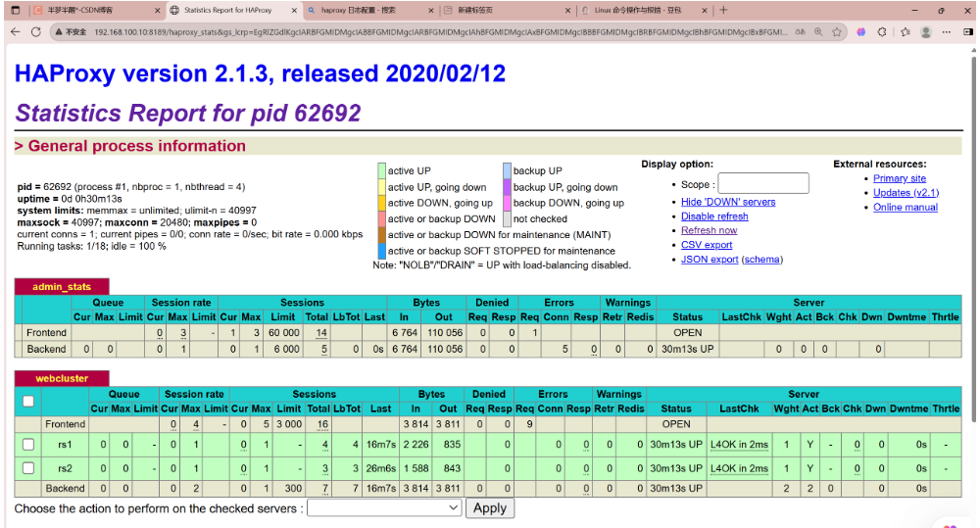The width and height of the screenshot is (980, 528).
Task: Open the server action dropdown
Action: pyautogui.click(x=384, y=508)
